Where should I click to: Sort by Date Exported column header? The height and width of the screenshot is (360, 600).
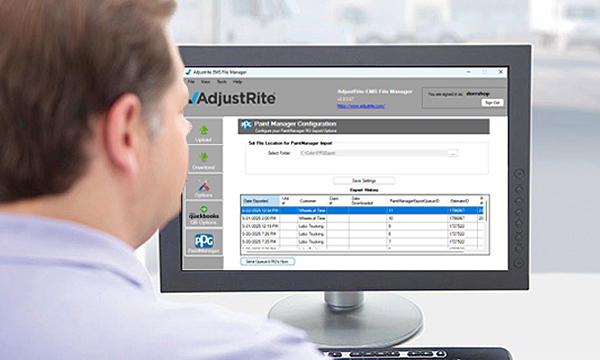[261, 201]
